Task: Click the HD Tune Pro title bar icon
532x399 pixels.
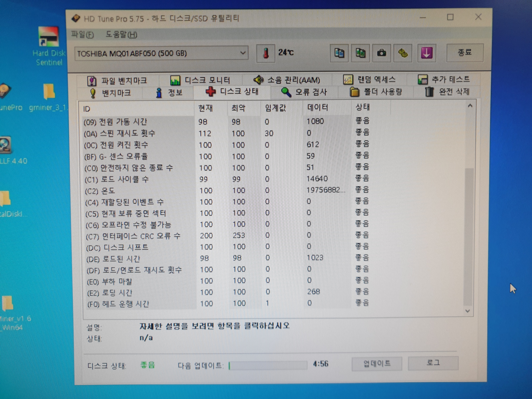Action: point(75,18)
